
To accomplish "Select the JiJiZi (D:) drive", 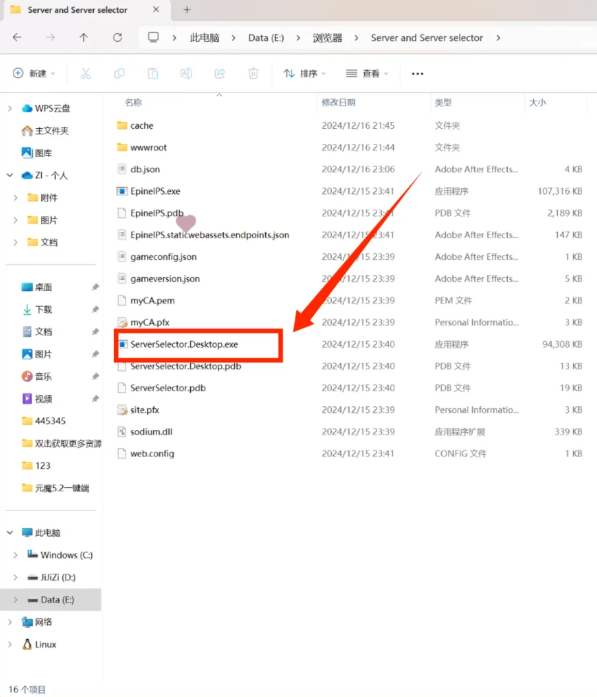I will click(52, 577).
